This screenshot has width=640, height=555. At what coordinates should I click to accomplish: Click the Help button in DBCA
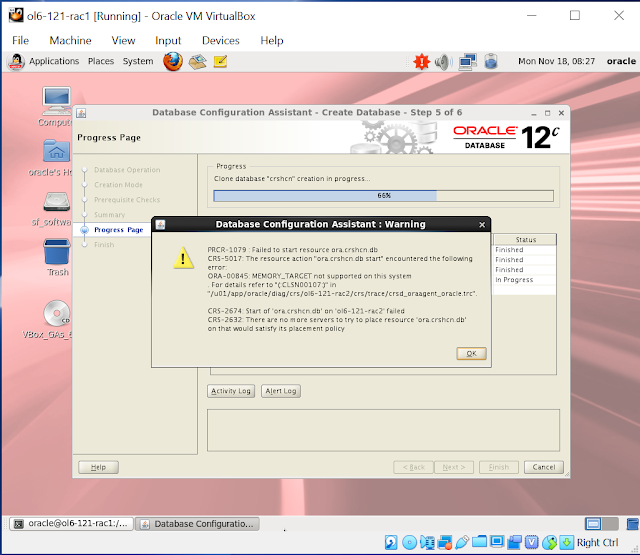(98, 467)
